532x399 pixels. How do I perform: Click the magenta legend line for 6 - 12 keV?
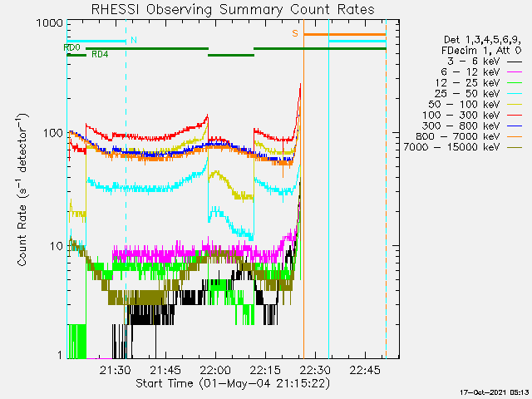[x=515, y=72]
